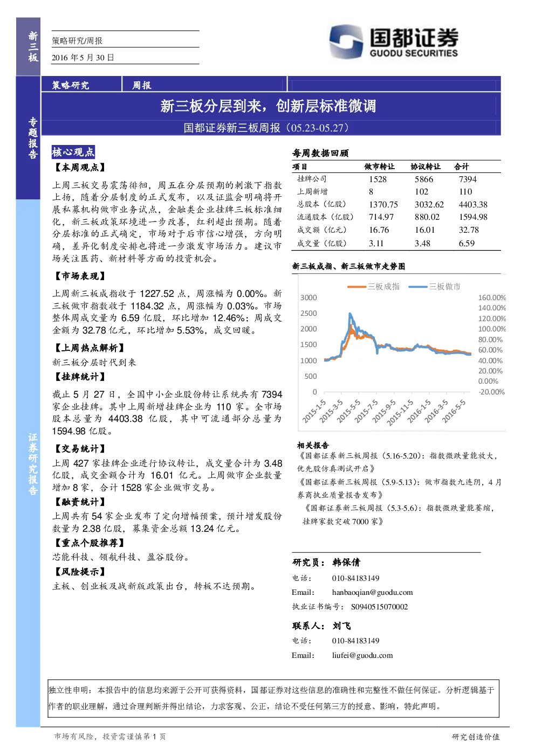Click the 专题报告 sidebar label
This screenshot has height=756, width=535.
click(x=33, y=138)
